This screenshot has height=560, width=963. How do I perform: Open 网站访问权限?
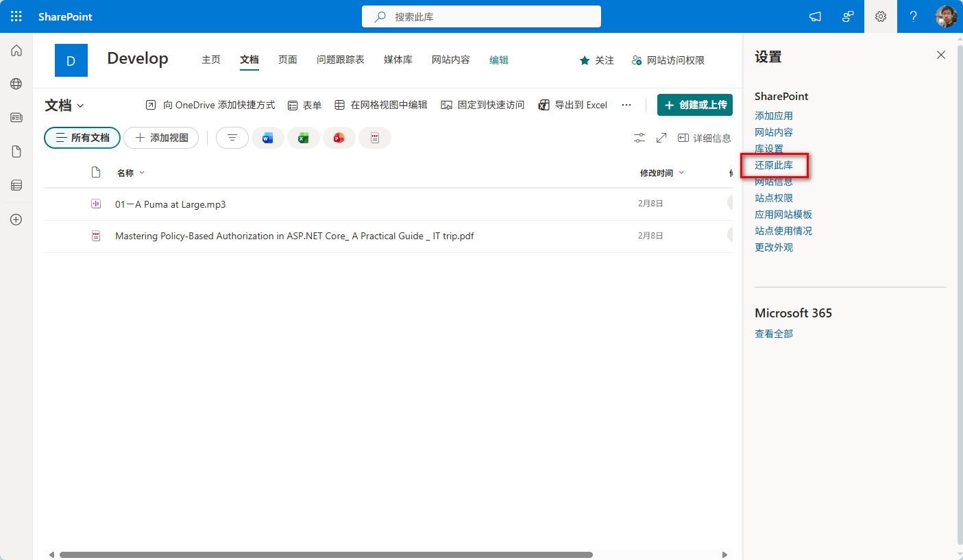point(668,60)
